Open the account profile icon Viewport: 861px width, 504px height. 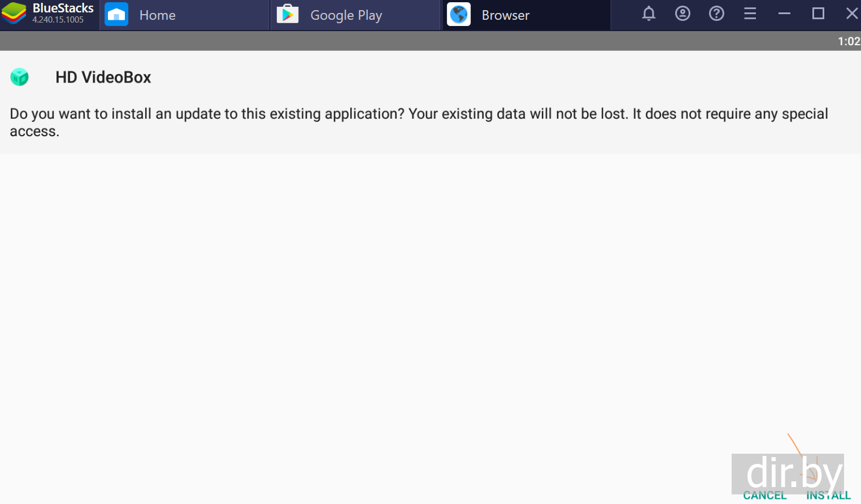682,14
